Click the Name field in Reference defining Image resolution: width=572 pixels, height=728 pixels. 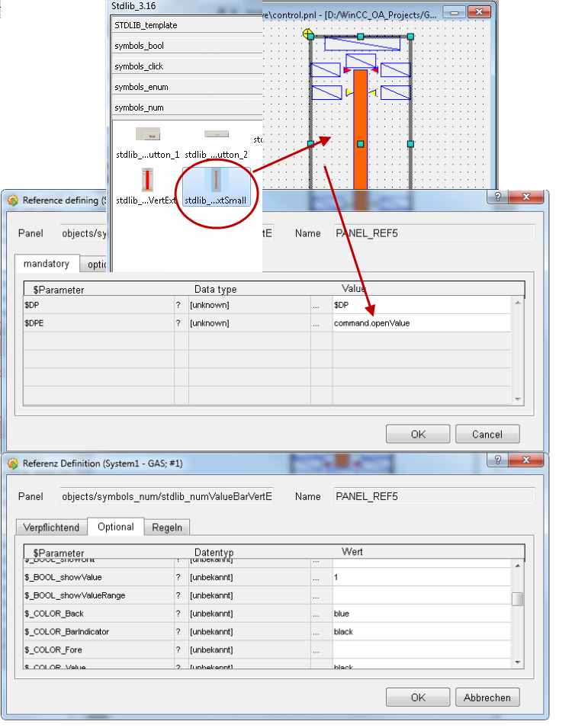(x=435, y=233)
